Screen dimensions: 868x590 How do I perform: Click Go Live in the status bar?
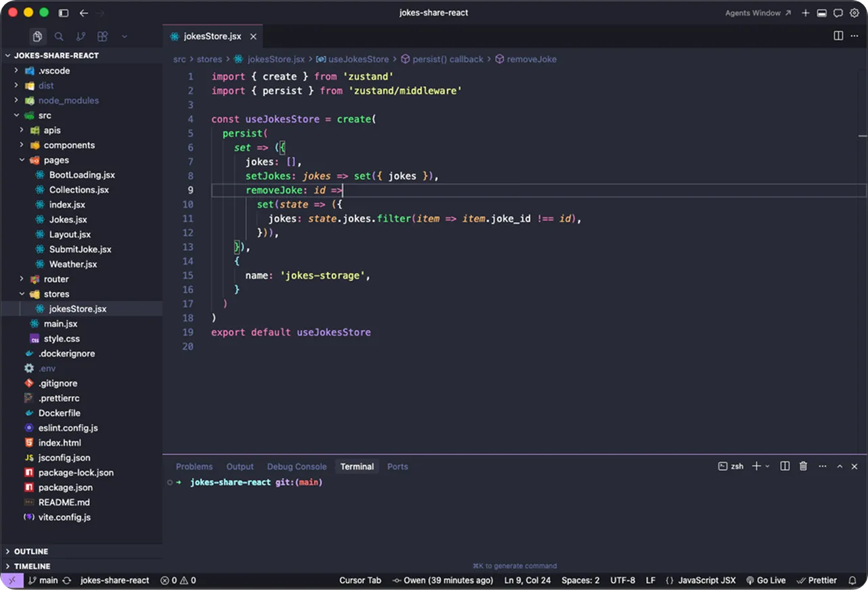pos(766,581)
